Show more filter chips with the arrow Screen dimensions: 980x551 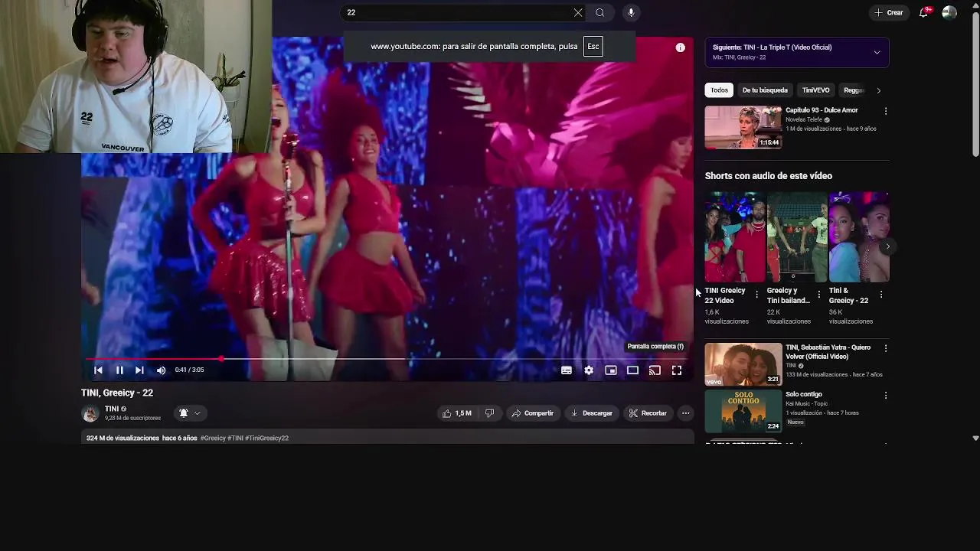point(878,90)
